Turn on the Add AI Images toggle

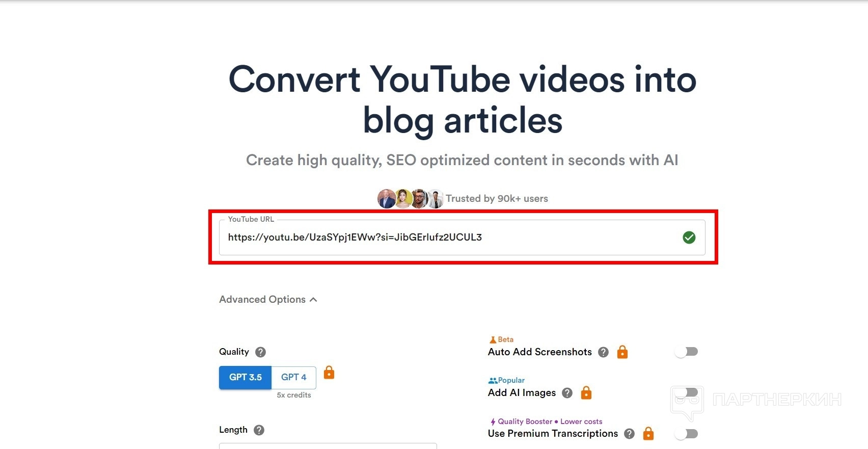[686, 392]
